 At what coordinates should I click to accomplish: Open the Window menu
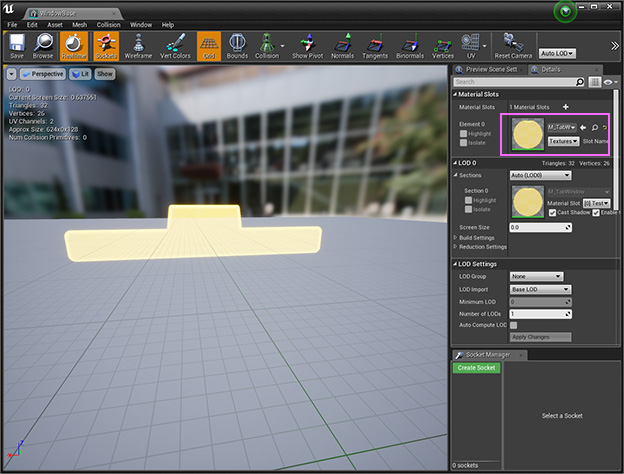click(x=141, y=25)
